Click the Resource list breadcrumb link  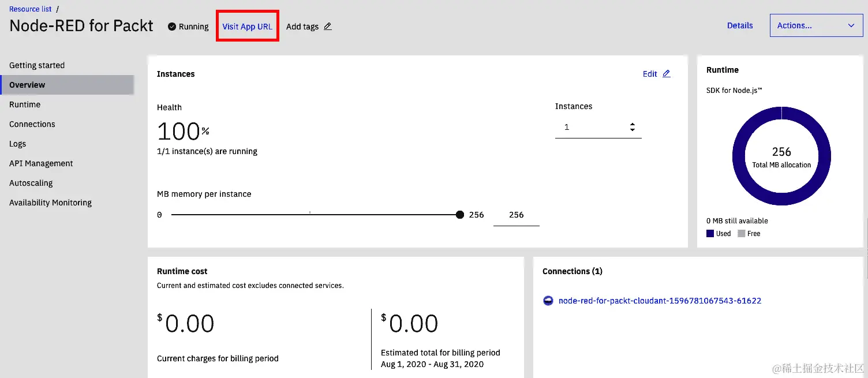(x=31, y=9)
